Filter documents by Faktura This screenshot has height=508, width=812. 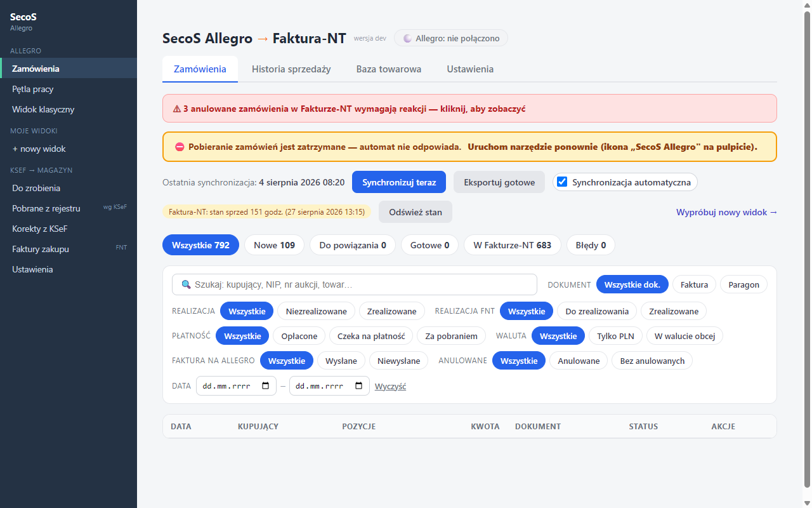694,284
